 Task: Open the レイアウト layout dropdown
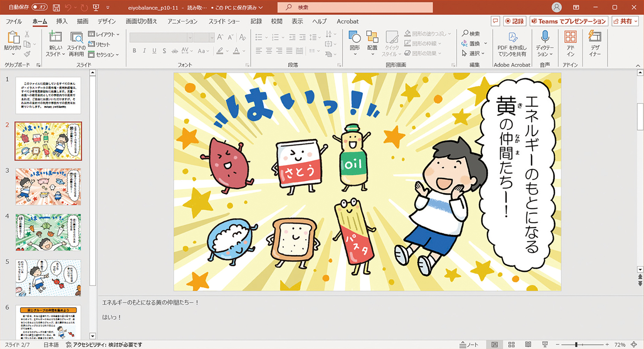pos(104,34)
